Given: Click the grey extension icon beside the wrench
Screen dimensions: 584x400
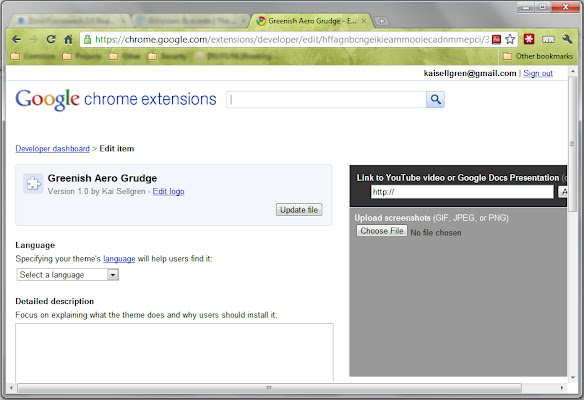Looking at the screenshot, I should (548, 39).
